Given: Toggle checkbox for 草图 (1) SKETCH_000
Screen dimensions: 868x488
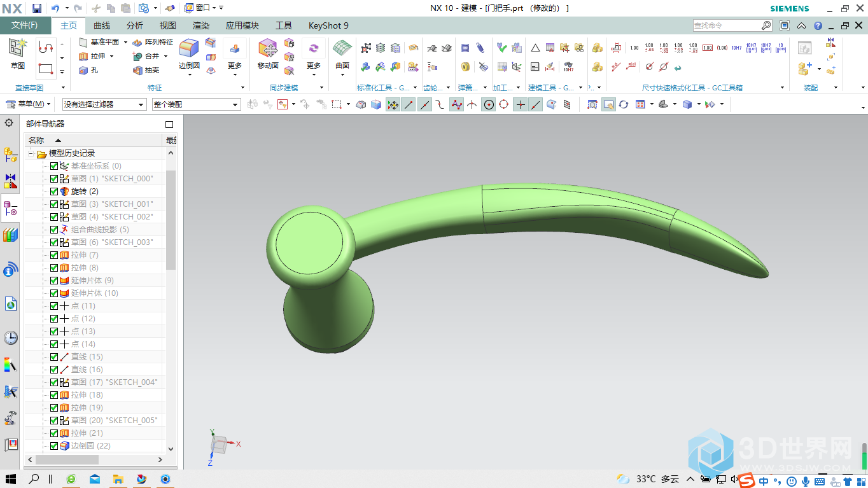Looking at the screenshot, I should [54, 179].
